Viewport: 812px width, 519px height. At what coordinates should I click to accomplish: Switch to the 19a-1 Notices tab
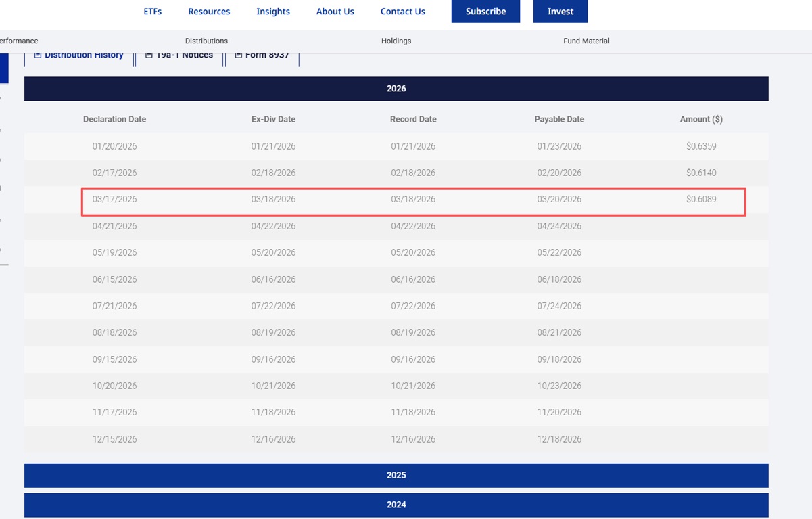coord(179,56)
